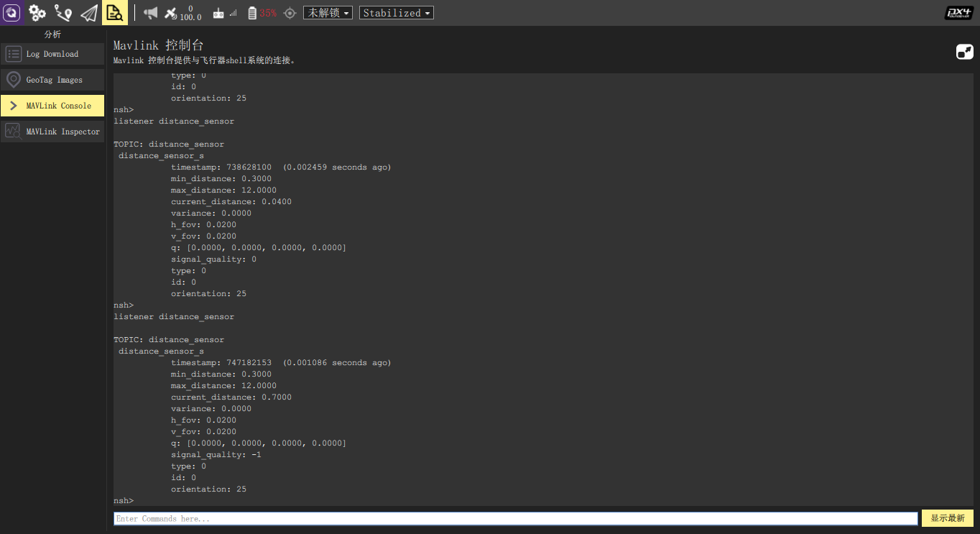The width and height of the screenshot is (980, 534).
Task: Open the GeoTag Images page
Action: tap(52, 79)
